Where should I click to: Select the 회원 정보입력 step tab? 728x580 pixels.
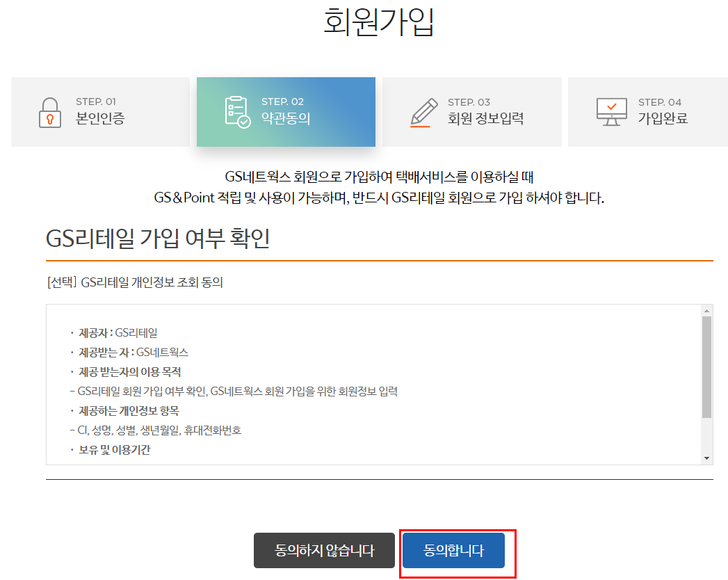pos(471,112)
